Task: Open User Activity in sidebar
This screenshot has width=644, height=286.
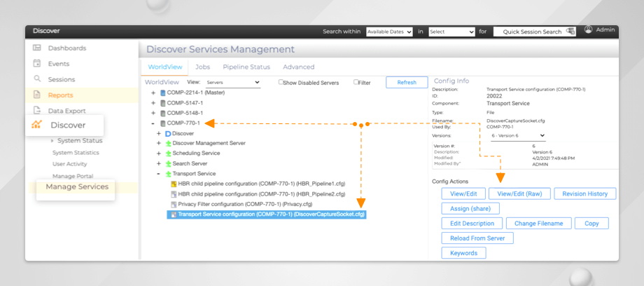Action: click(69, 164)
